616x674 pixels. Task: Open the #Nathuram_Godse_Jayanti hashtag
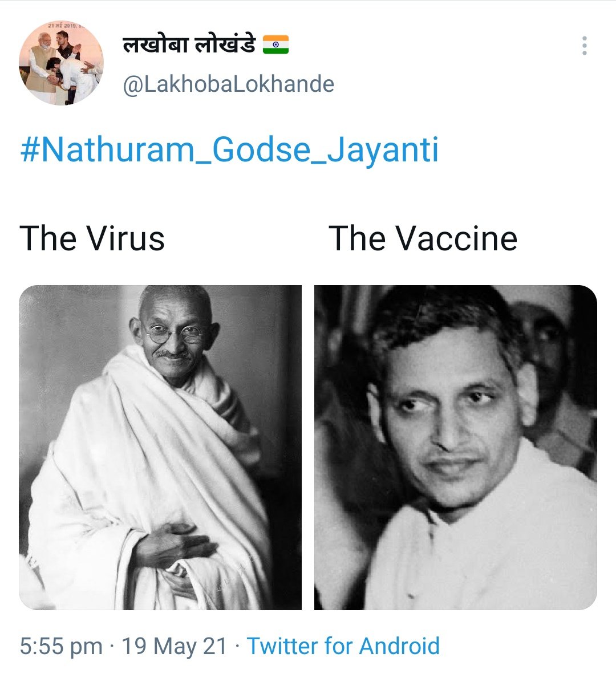click(229, 150)
